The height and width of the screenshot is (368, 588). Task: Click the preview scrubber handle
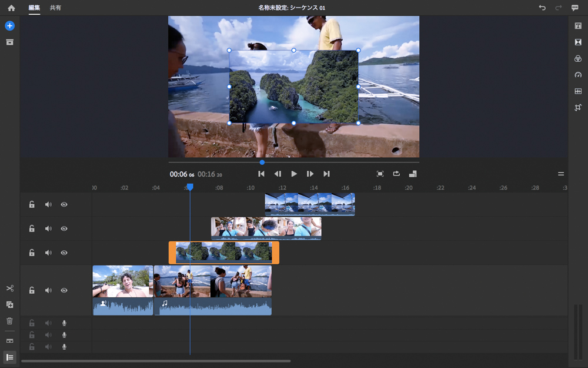click(x=262, y=163)
